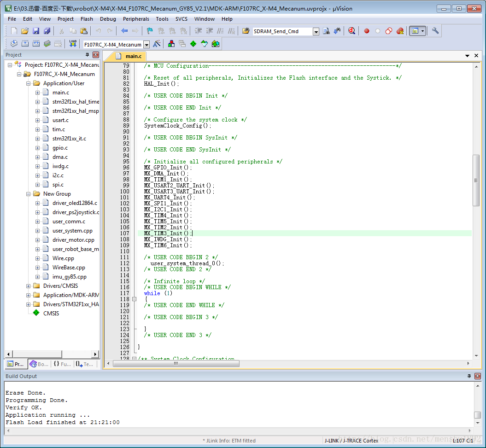This screenshot has width=486, height=448.
Task: Expand the Application/MDK-ARM group
Action: [28, 295]
